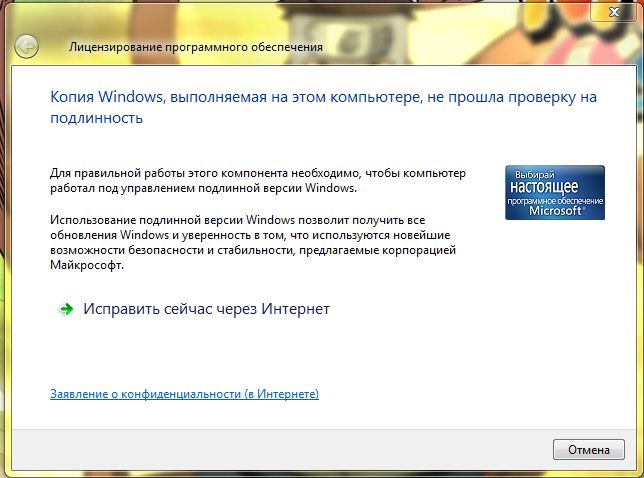Click paragraph starting Использование подлинной версии

click(x=253, y=242)
